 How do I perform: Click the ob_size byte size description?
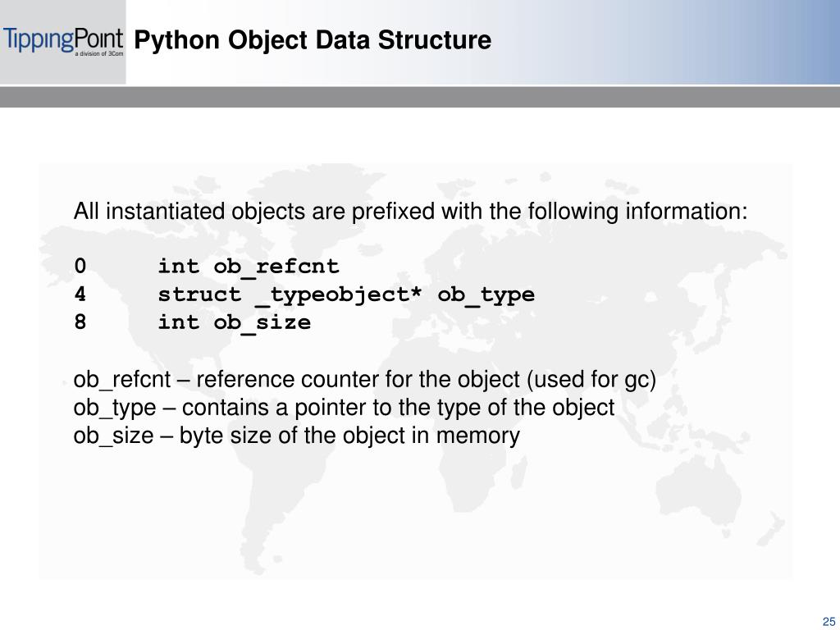coord(296,436)
